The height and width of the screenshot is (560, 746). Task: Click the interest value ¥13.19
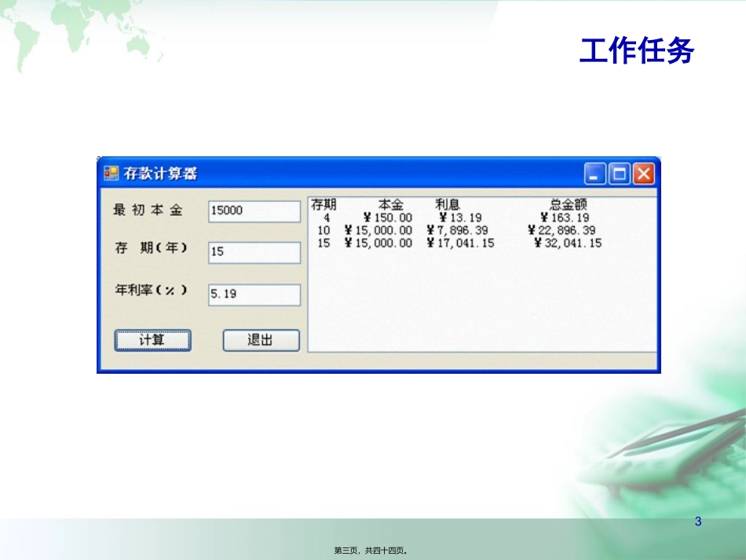460,218
